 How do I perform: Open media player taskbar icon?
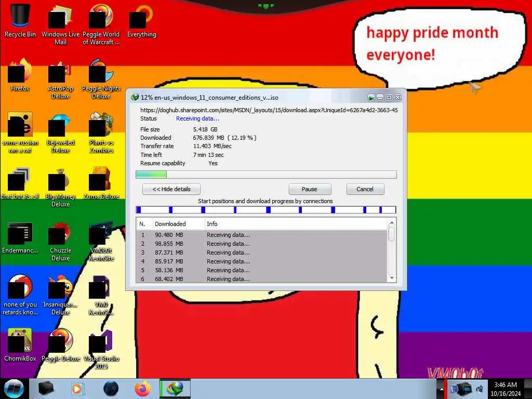77,389
